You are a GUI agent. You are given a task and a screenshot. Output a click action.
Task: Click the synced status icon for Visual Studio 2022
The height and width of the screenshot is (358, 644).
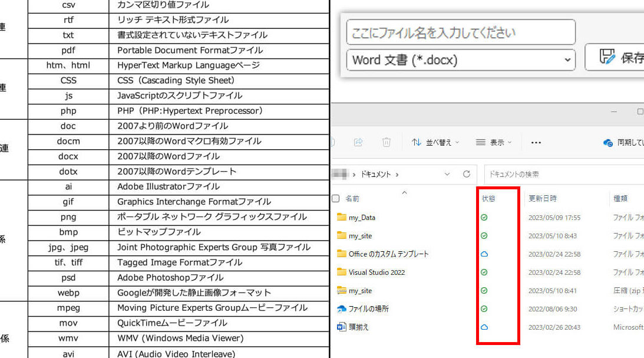(x=484, y=272)
